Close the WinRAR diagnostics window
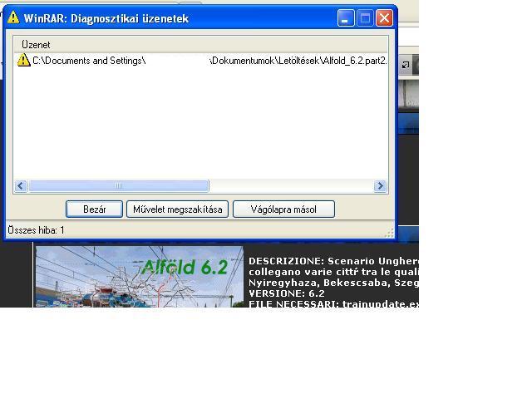Viewport: 532px width, 399px height. pos(384,17)
